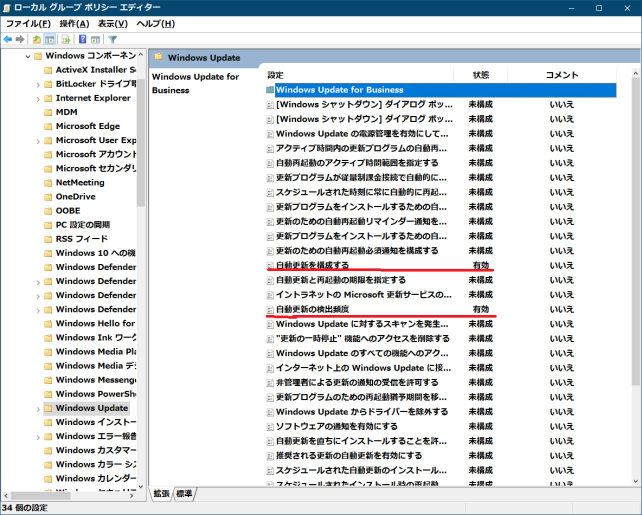Click the folder icon beside Microsoft Edge

pos(48,126)
